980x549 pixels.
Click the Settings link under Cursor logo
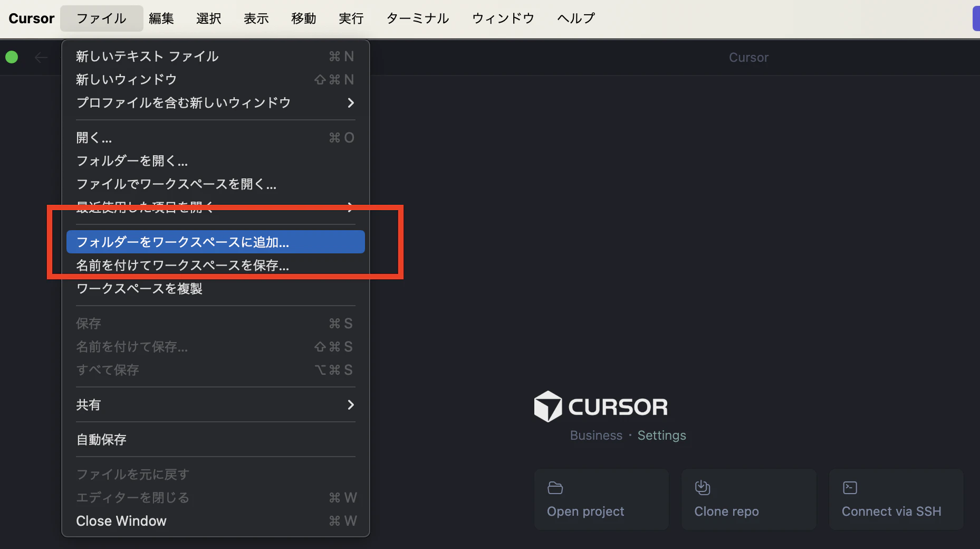click(x=661, y=436)
